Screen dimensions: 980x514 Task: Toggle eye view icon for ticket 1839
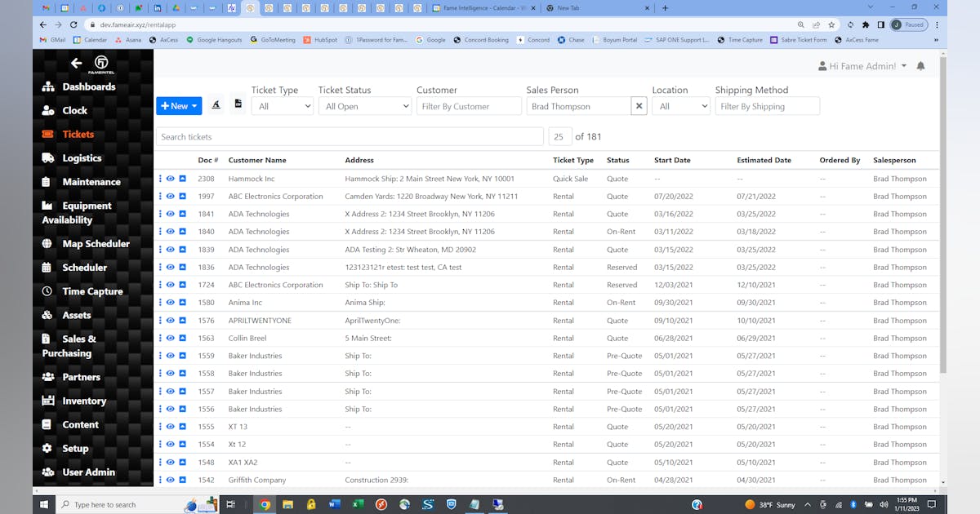(171, 250)
